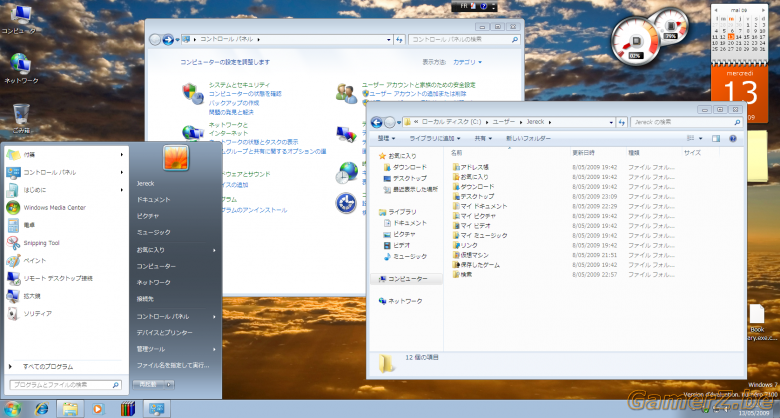This screenshot has height=418, width=780.
Task: Click システムとセキュリティ shield icon in Control Panel
Action: pos(193,94)
